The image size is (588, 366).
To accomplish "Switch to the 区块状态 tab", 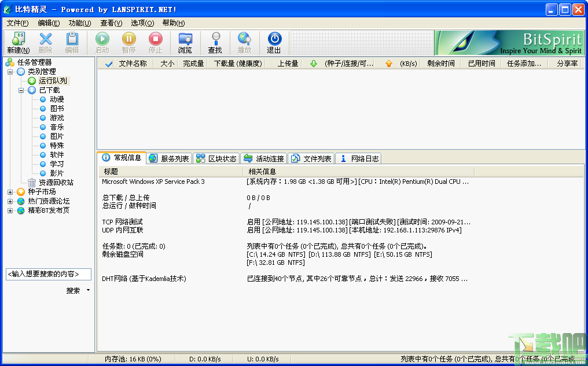I will tap(216, 158).
